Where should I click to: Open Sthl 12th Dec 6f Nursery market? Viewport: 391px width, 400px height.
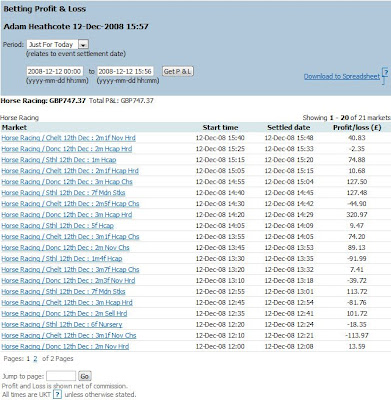[x=62, y=325]
